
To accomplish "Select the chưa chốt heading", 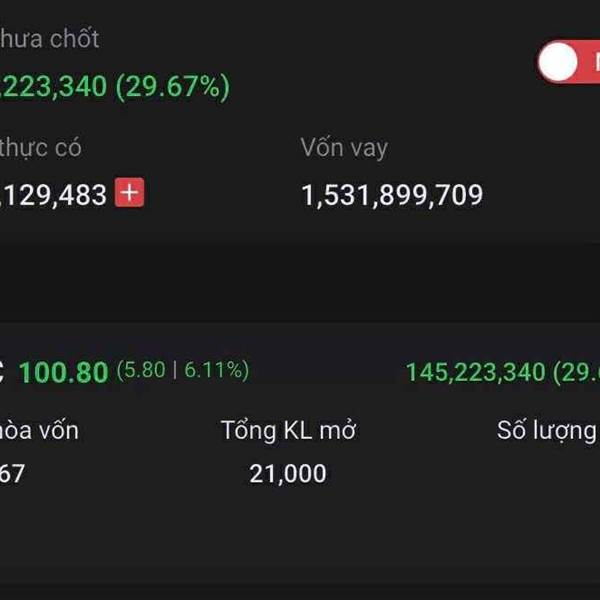I will point(50,39).
